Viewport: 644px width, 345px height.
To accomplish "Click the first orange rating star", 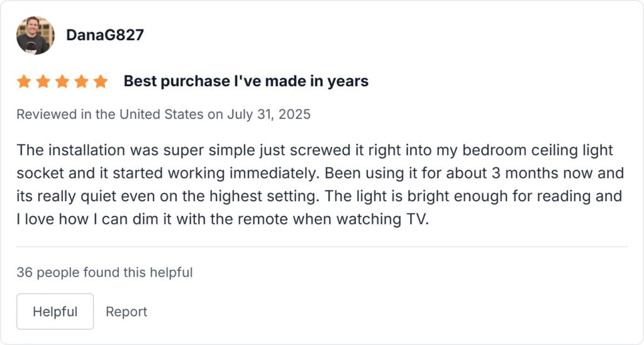I will click(24, 82).
